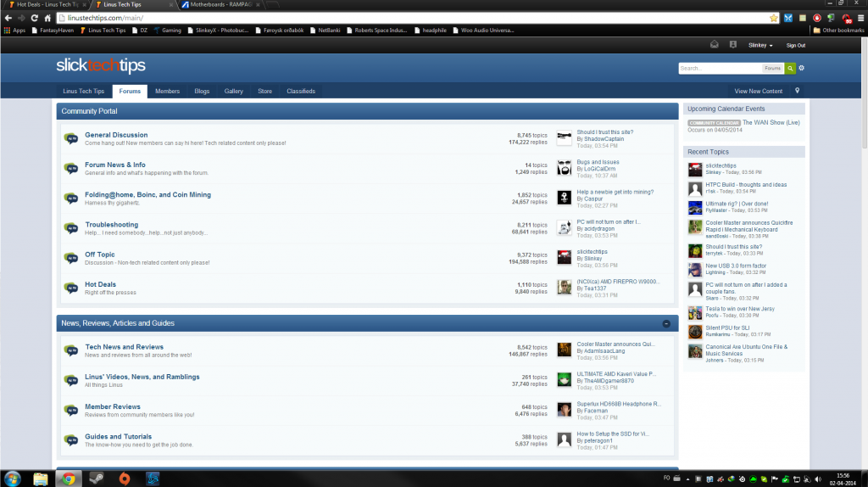Viewport: 868px width, 487px height.
Task: Show hidden system tray icons
Action: pyautogui.click(x=687, y=479)
